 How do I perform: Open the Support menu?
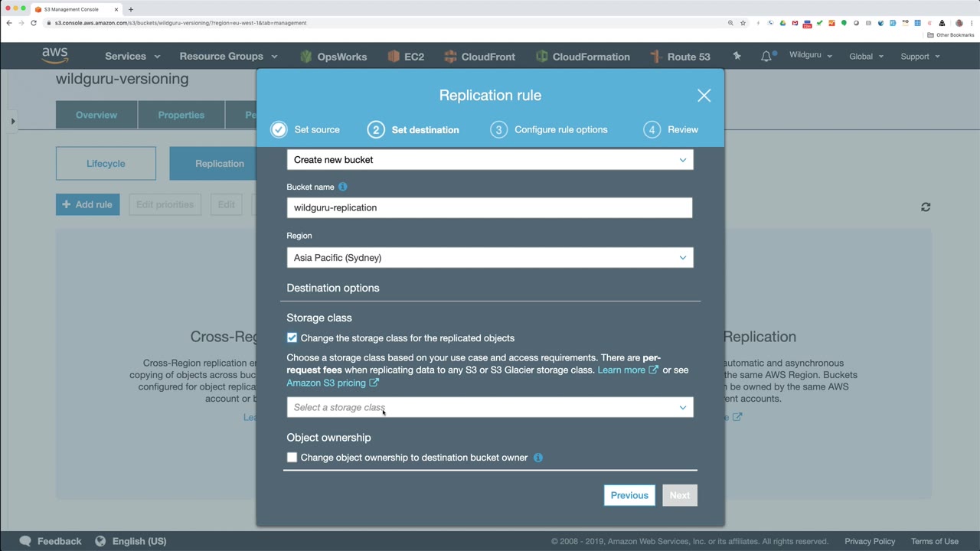click(920, 57)
